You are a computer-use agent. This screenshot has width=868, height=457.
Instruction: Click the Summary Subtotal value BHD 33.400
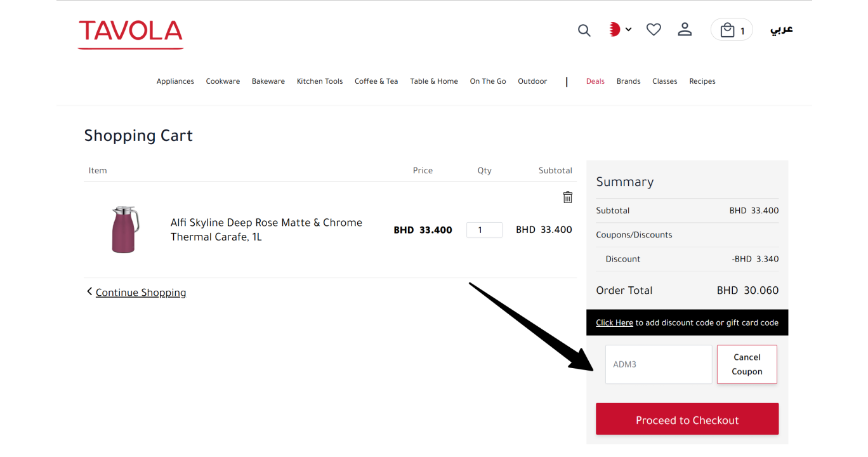click(x=754, y=211)
